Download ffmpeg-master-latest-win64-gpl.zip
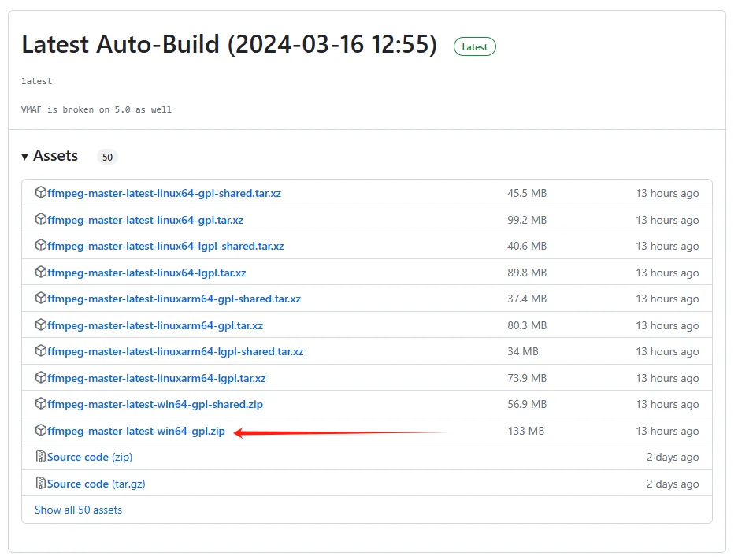This screenshot has width=738, height=560. 136,431
